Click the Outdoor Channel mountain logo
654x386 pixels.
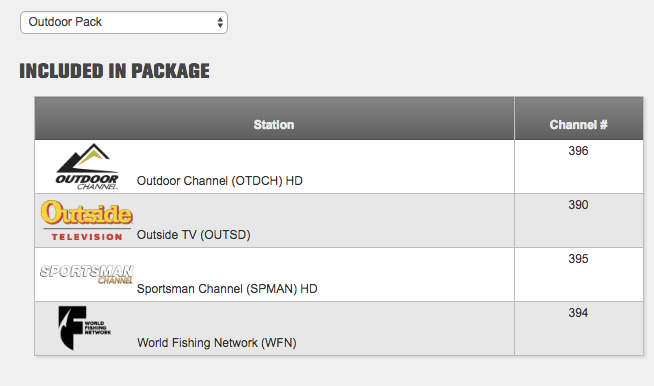coord(87,167)
